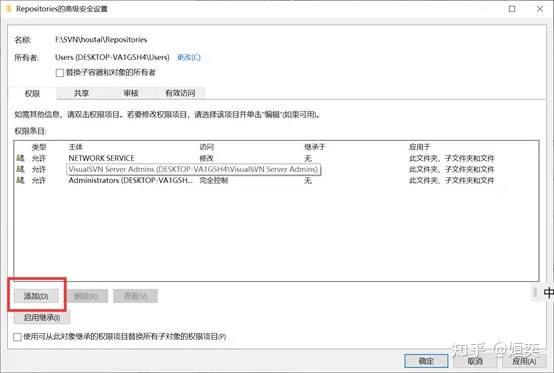
Task: Click the 取消 button
Action: [x=475, y=361]
